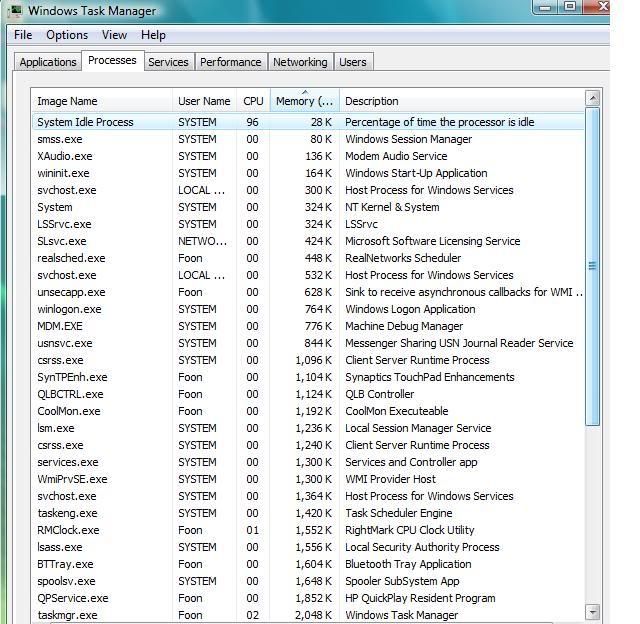Select the wininit.exe process

click(x=308, y=173)
